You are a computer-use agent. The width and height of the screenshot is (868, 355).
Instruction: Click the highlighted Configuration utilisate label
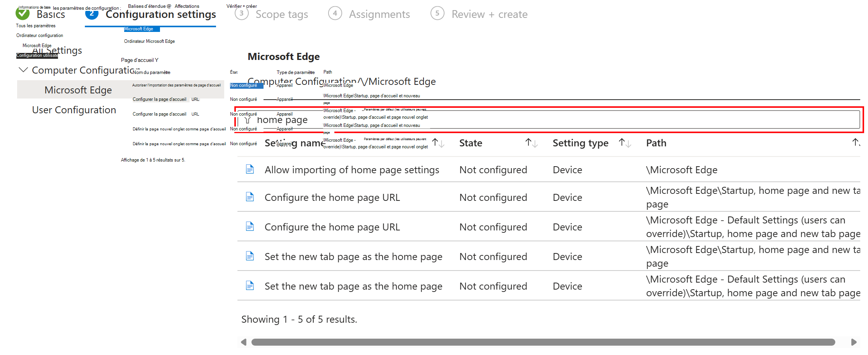[37, 55]
